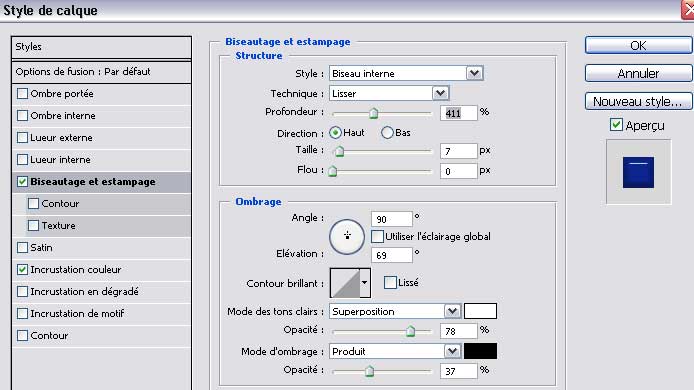Click the black shadow color swatch
The width and height of the screenshot is (694, 390).
(480, 351)
